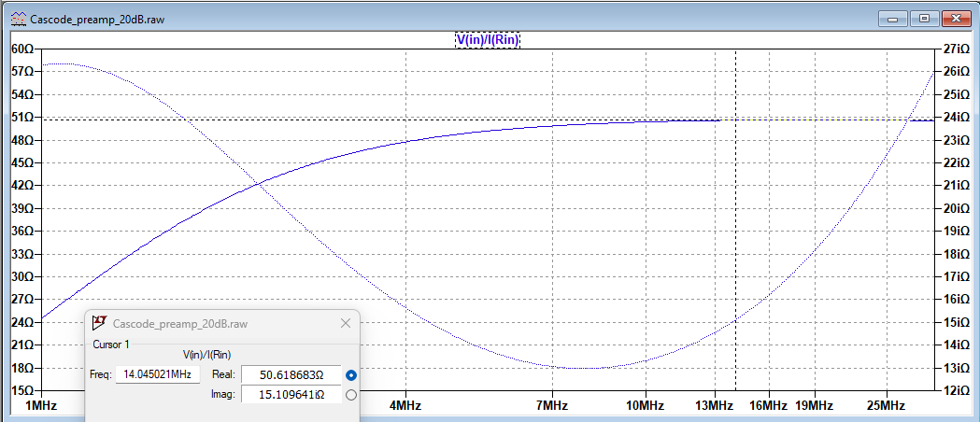Click the 13MHz frequency axis label

pos(715,406)
